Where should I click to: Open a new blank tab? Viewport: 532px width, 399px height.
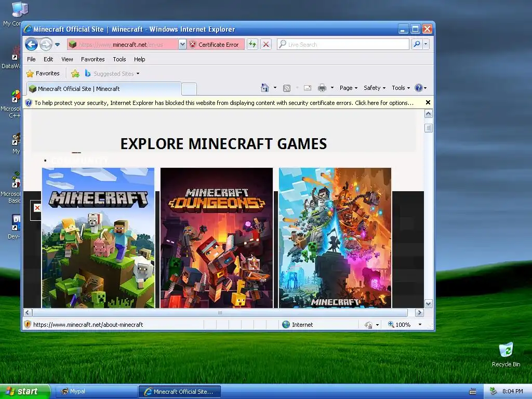189,89
